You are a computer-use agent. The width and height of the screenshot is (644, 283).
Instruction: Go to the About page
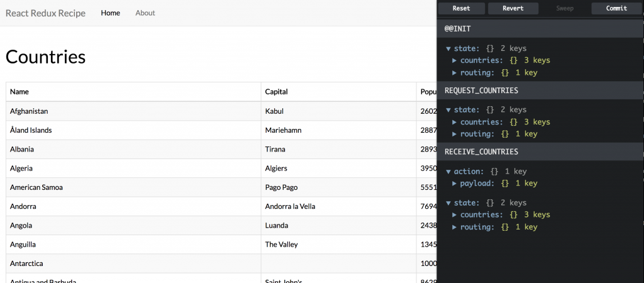145,13
